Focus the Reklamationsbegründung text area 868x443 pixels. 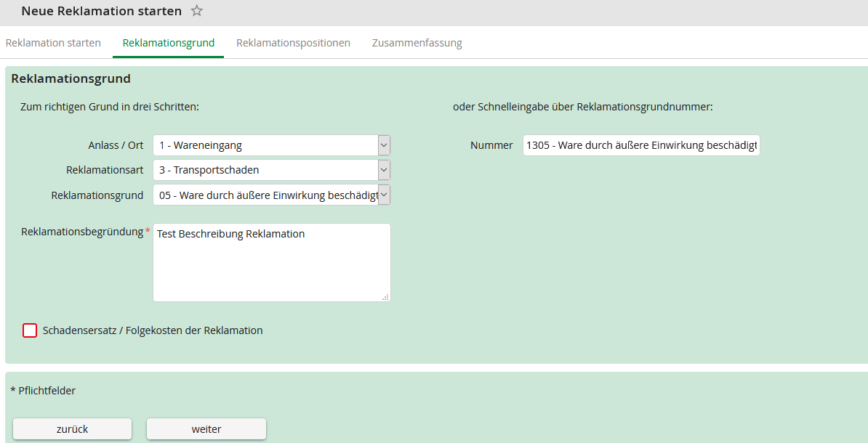[x=271, y=262]
